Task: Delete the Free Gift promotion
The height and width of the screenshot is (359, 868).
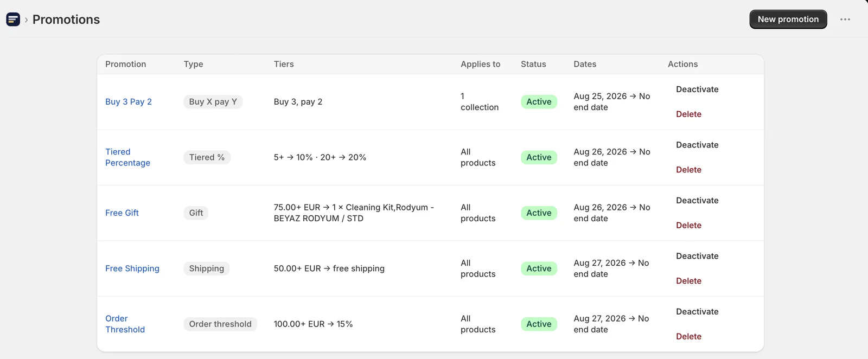Action: point(688,226)
